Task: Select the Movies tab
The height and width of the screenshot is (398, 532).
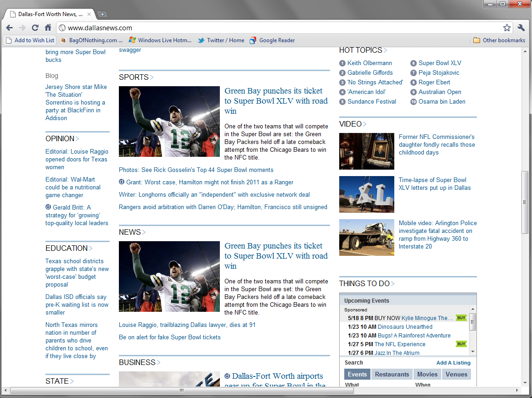Action: [x=427, y=374]
